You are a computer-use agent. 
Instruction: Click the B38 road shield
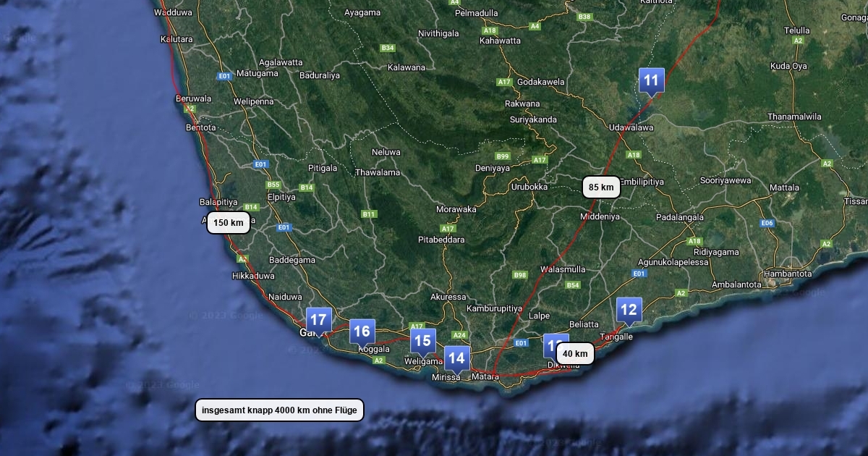tap(584, 17)
